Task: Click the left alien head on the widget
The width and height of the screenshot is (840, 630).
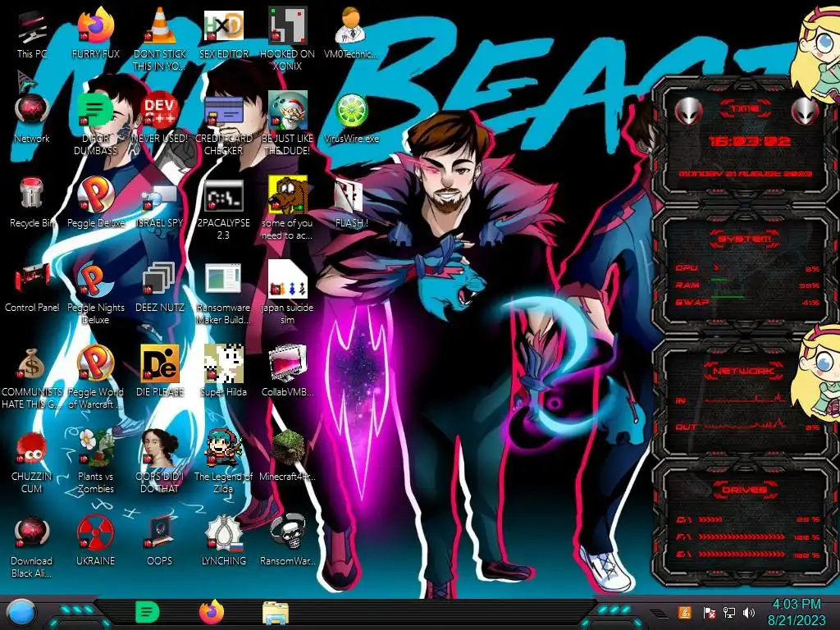Action: point(688,112)
